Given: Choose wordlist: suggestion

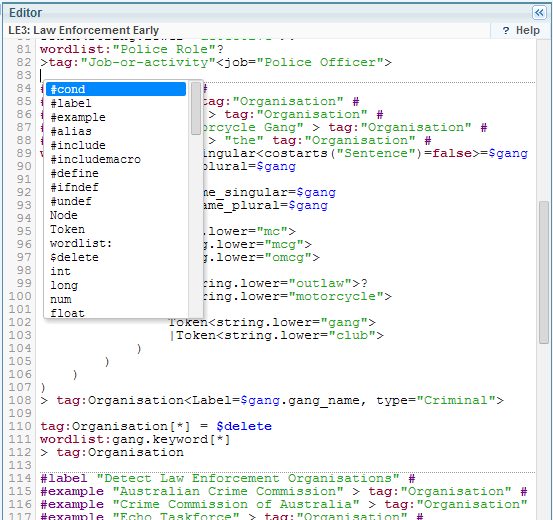Looking at the screenshot, I should click(x=116, y=243).
